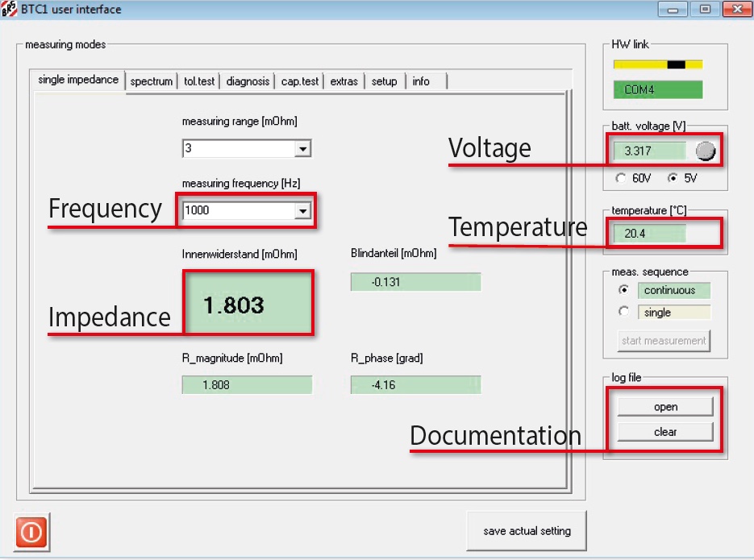
Task: Click the "measuring frequency [Hz]" label
Action: point(241,184)
